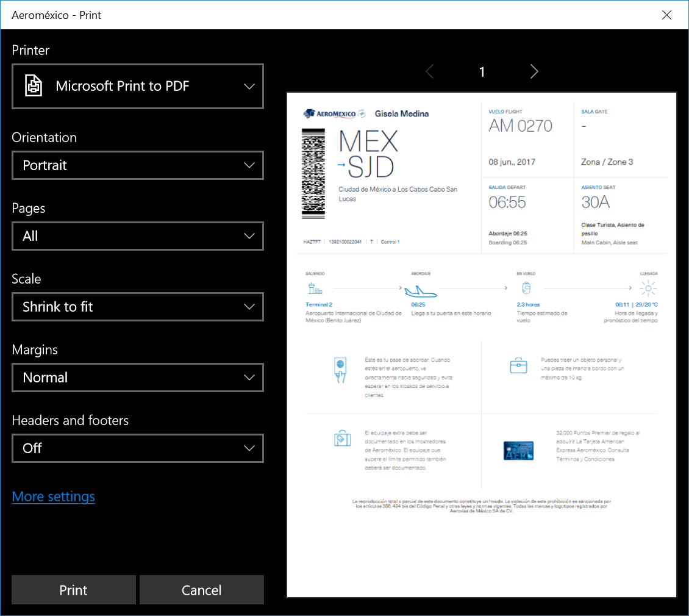Go to the next preview page arrow
689x616 pixels.
(534, 72)
